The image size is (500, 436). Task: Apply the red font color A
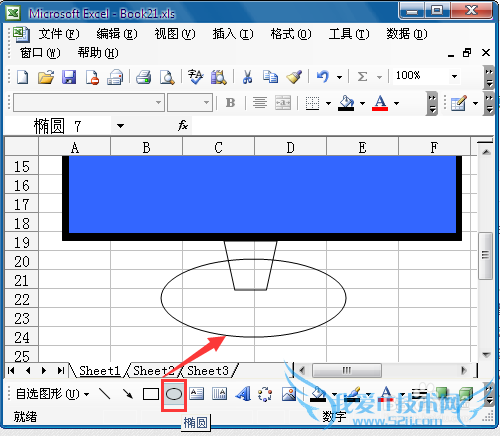[x=380, y=103]
